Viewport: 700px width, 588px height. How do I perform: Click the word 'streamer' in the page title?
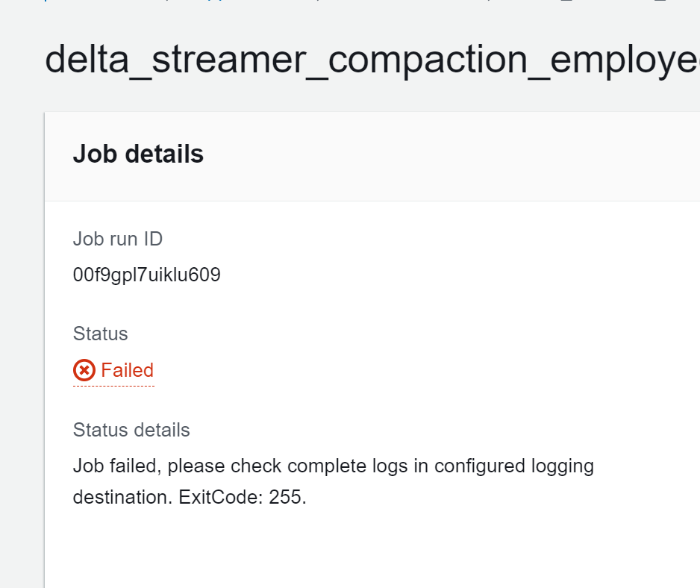(229, 60)
